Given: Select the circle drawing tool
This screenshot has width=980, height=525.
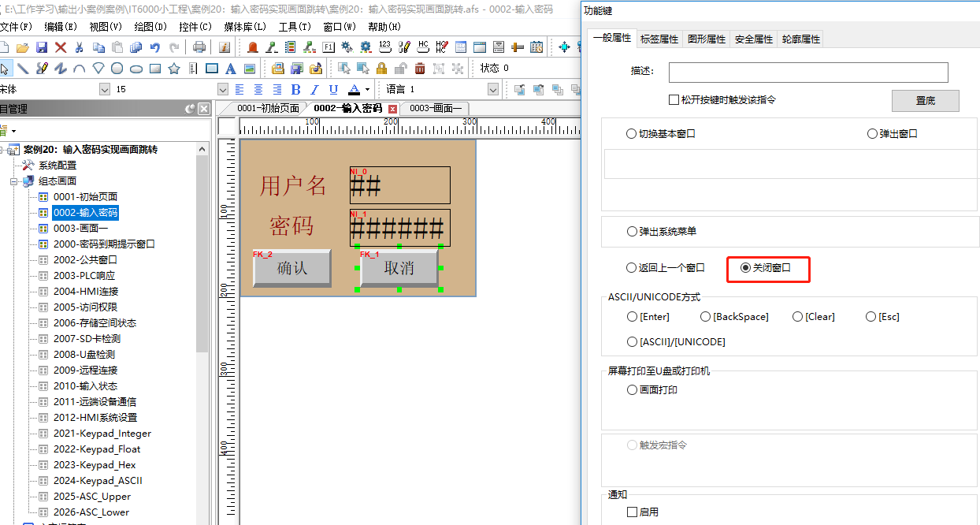Looking at the screenshot, I should point(117,68).
